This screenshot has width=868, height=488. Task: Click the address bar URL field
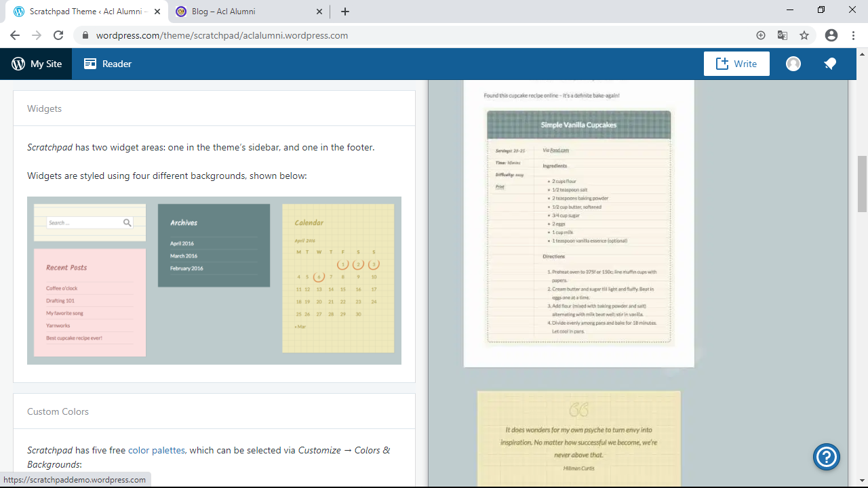click(x=407, y=35)
